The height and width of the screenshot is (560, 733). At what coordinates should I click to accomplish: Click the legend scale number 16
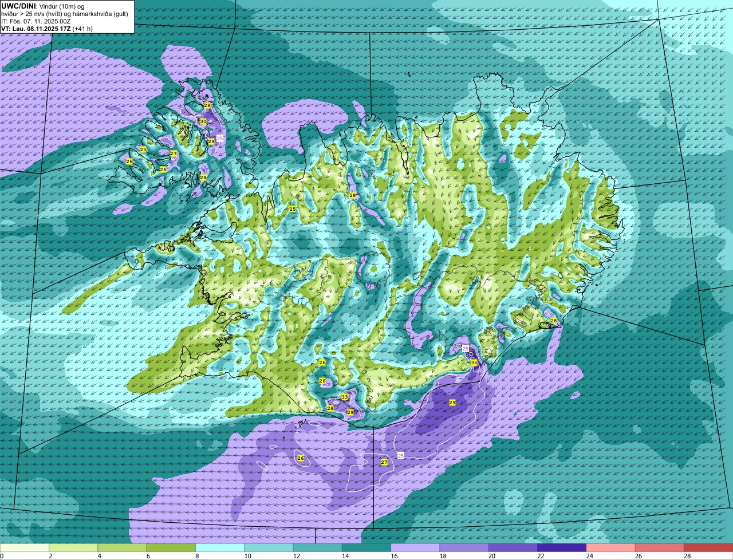coord(394,556)
